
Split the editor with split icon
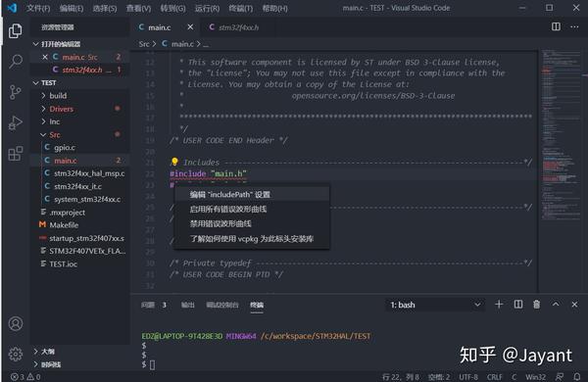556,26
